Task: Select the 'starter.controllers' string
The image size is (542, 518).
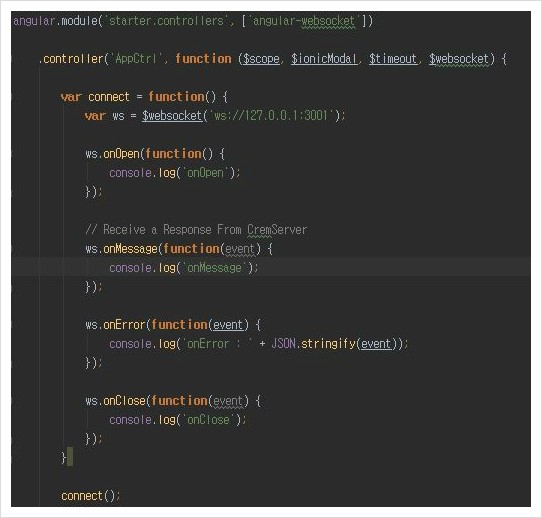Action: click(167, 21)
